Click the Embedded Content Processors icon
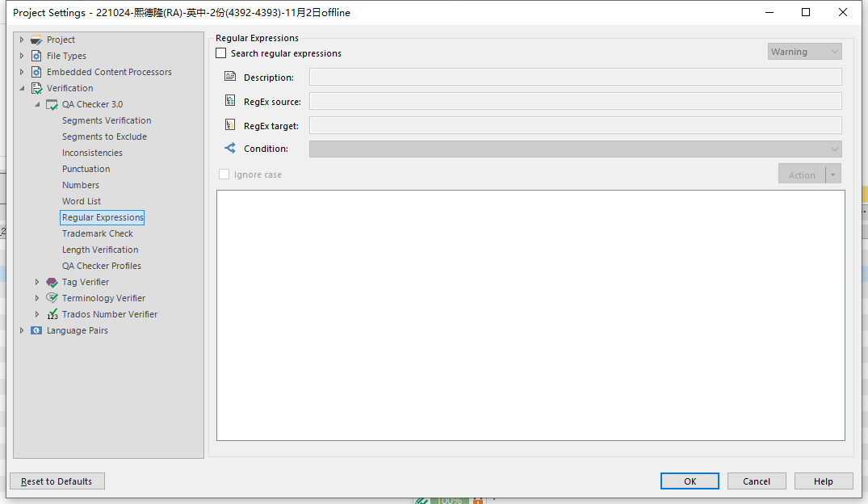 [x=36, y=72]
